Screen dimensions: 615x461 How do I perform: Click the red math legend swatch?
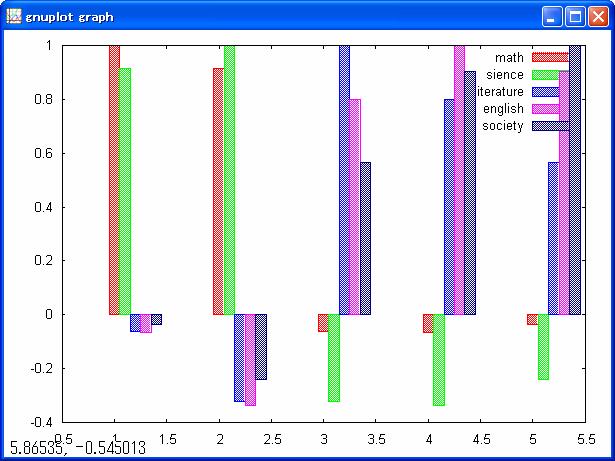(x=549, y=58)
